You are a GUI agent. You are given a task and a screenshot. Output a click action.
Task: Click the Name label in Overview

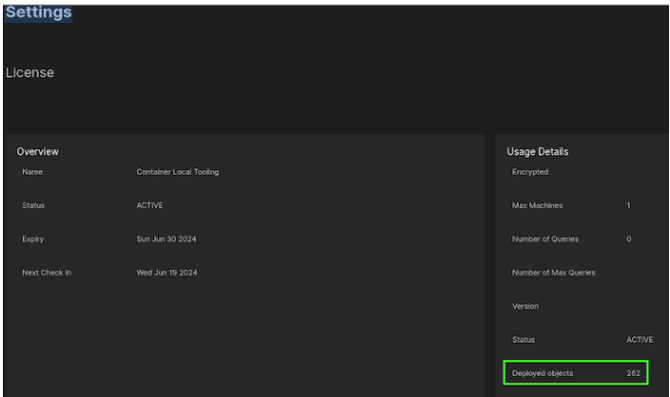(x=32, y=172)
